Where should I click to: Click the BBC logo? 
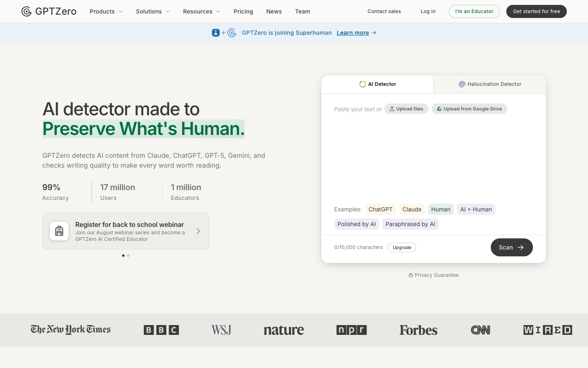161,330
